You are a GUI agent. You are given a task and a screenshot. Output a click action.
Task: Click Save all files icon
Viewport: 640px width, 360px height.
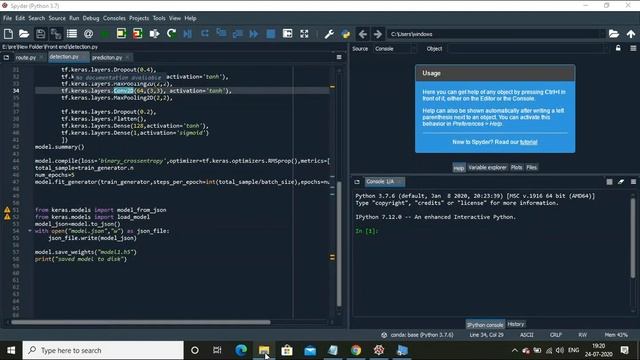[56, 34]
